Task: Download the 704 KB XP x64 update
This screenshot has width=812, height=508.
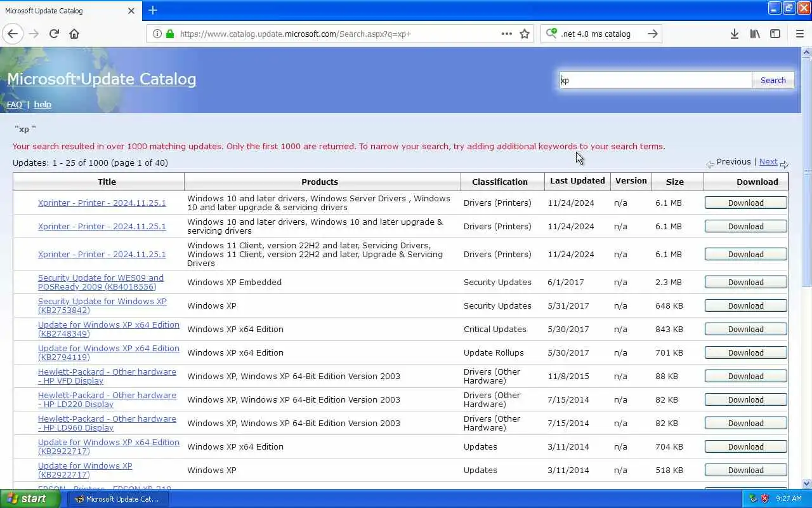Action: click(746, 446)
